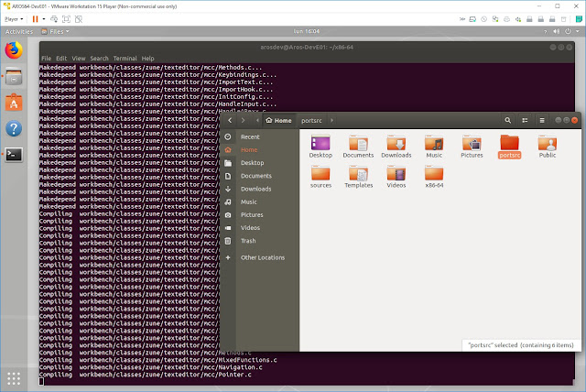
Task: Expand the double-chevron devices icon in VMware
Action: coord(462,19)
